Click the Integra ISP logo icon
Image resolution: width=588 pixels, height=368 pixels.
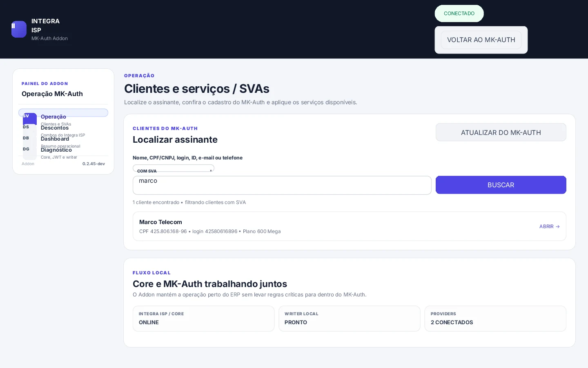19,29
